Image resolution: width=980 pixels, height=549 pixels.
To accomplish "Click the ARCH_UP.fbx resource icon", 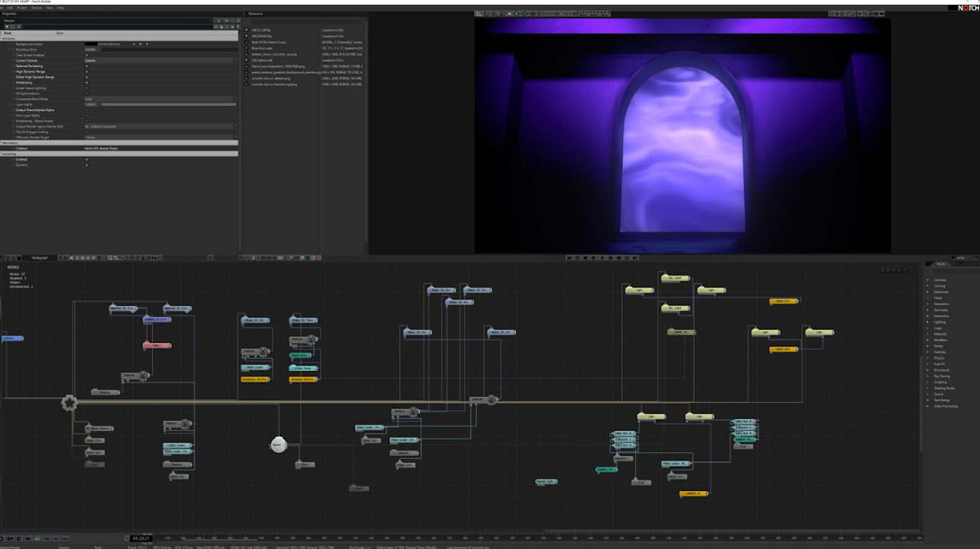I will 246,30.
